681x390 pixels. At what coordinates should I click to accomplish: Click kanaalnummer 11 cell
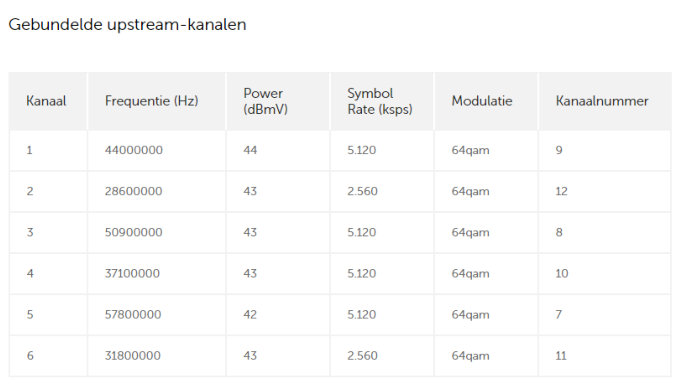(561, 356)
